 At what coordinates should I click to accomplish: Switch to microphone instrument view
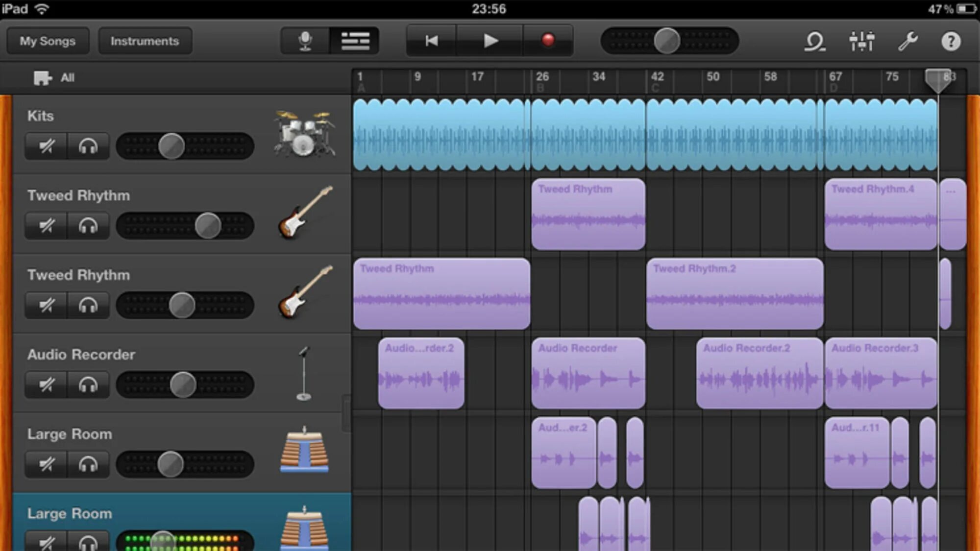305,41
